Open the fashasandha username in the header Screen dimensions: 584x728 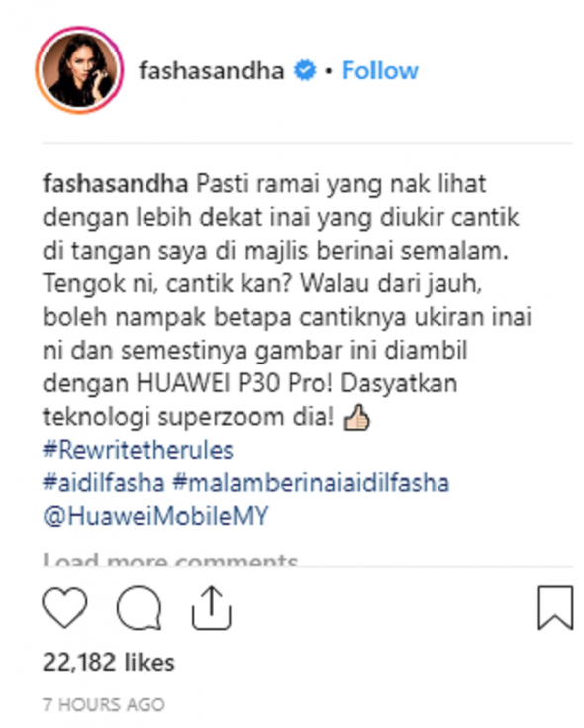tap(212, 71)
